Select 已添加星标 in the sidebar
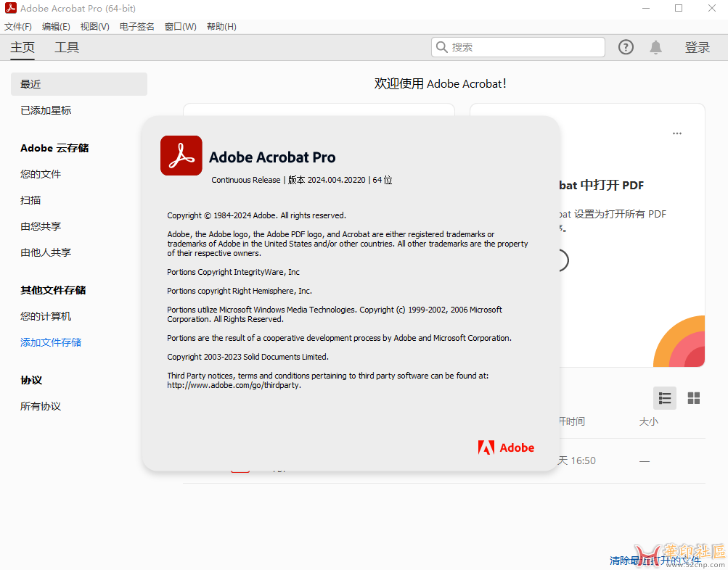The width and height of the screenshot is (728, 570). (x=46, y=110)
